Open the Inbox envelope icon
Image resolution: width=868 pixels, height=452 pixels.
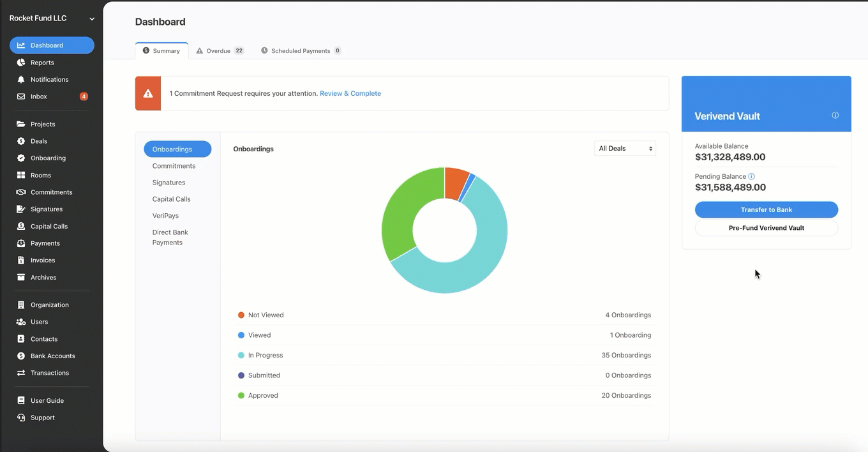click(21, 96)
